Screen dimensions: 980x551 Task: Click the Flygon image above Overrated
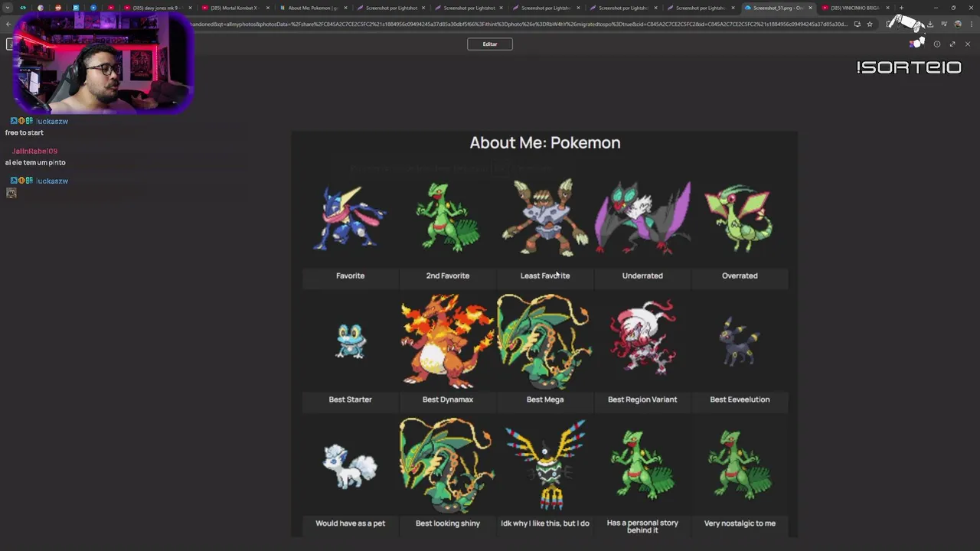740,218
